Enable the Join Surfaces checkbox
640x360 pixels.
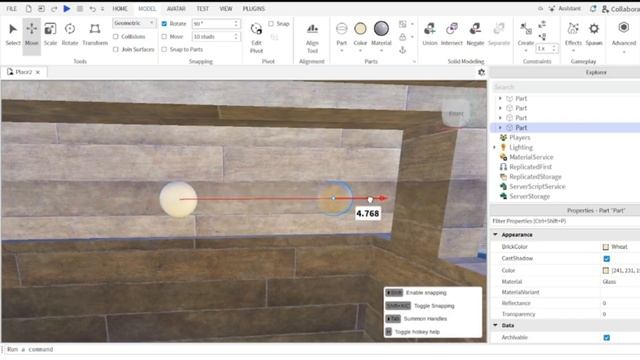[116, 49]
